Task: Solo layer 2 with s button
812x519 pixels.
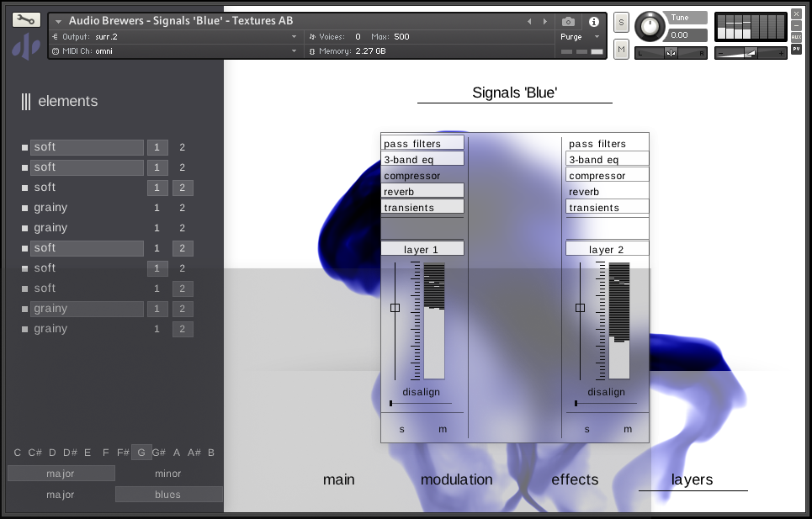Action: [586, 430]
